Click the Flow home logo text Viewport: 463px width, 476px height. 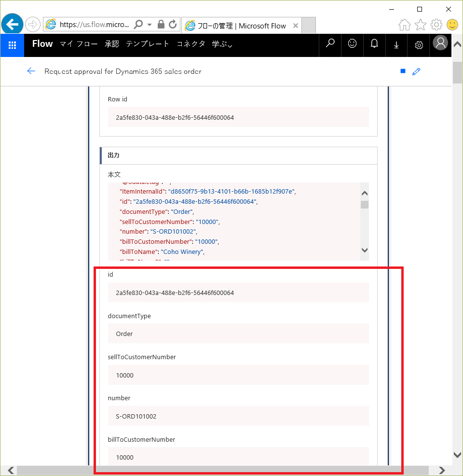tap(42, 44)
